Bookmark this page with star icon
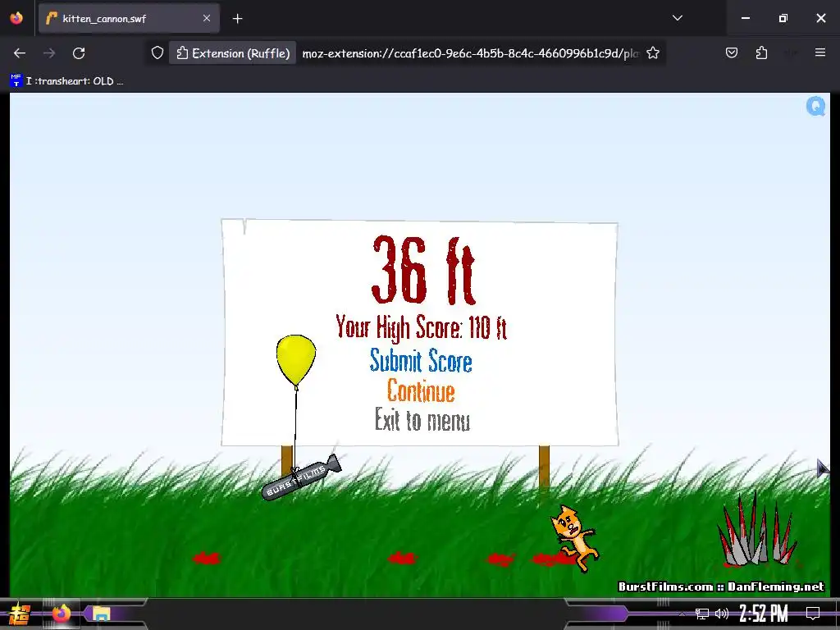Image resolution: width=840 pixels, height=630 pixels. point(652,53)
